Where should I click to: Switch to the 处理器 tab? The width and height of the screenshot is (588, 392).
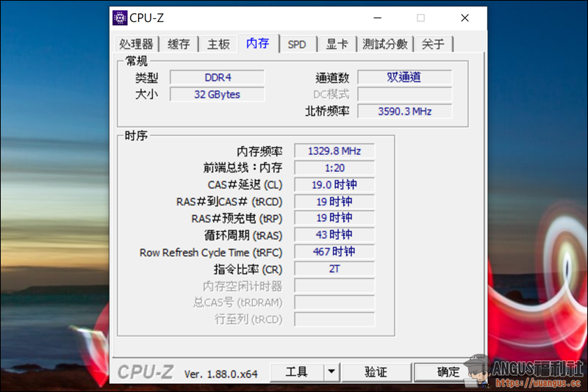pyautogui.click(x=136, y=44)
